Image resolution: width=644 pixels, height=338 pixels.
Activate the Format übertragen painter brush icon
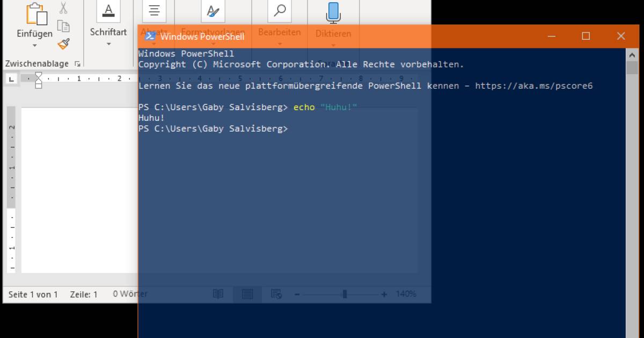coord(63,43)
